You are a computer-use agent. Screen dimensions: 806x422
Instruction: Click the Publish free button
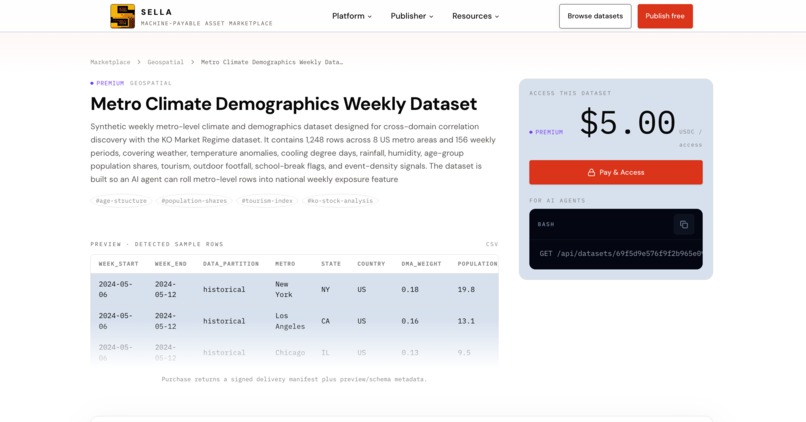pos(665,16)
